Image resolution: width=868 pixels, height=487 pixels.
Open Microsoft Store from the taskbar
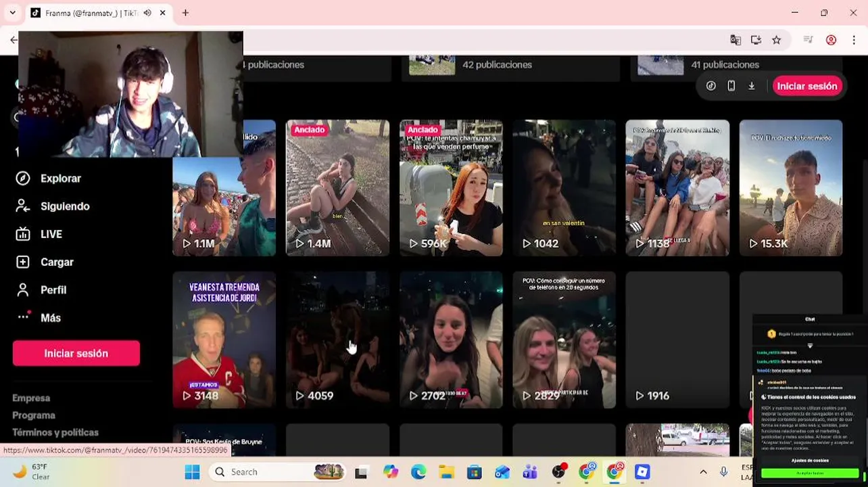click(x=474, y=471)
